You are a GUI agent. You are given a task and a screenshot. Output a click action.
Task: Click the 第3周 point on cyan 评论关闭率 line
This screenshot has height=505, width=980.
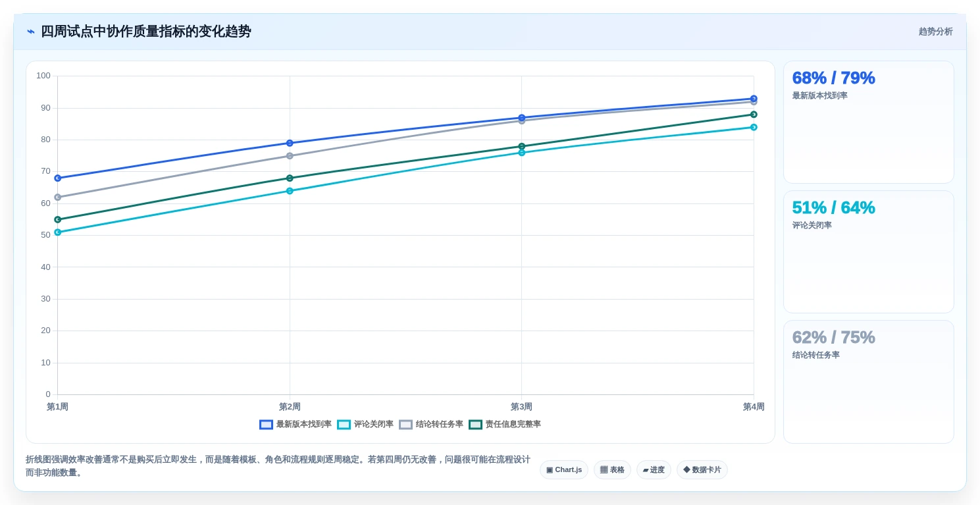click(x=522, y=153)
